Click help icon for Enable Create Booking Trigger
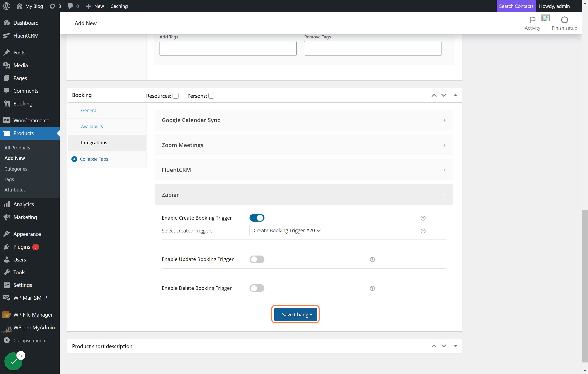The image size is (588, 374). point(423,218)
